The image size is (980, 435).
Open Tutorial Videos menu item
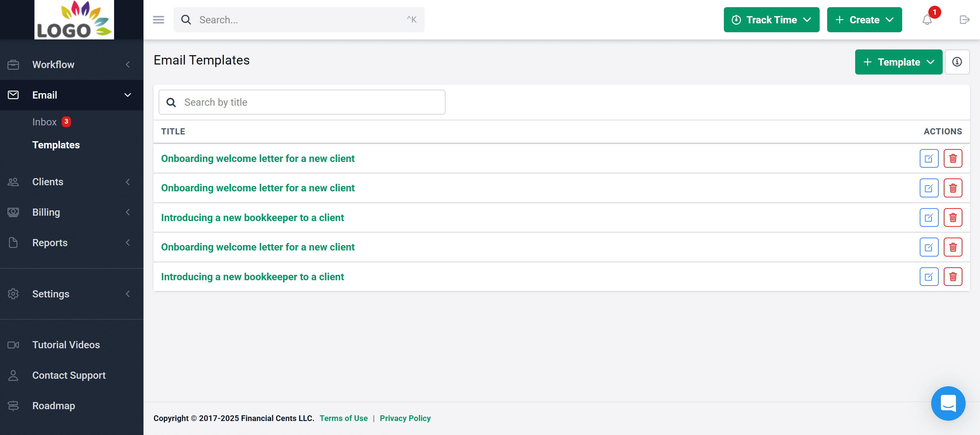(x=66, y=345)
